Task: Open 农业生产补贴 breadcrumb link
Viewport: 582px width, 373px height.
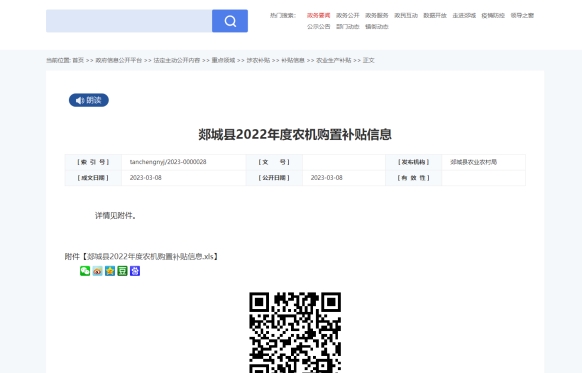Action: pos(334,60)
